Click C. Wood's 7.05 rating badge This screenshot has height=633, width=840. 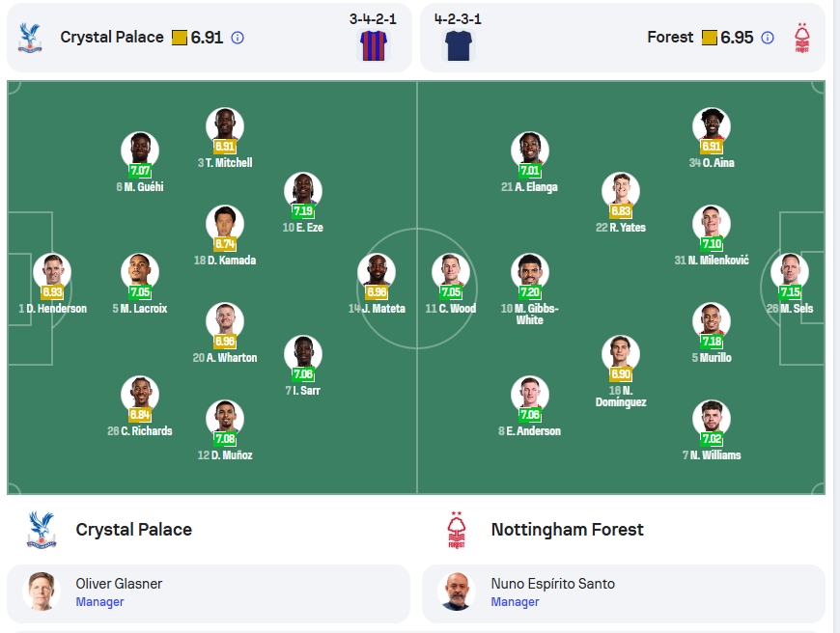point(451,292)
